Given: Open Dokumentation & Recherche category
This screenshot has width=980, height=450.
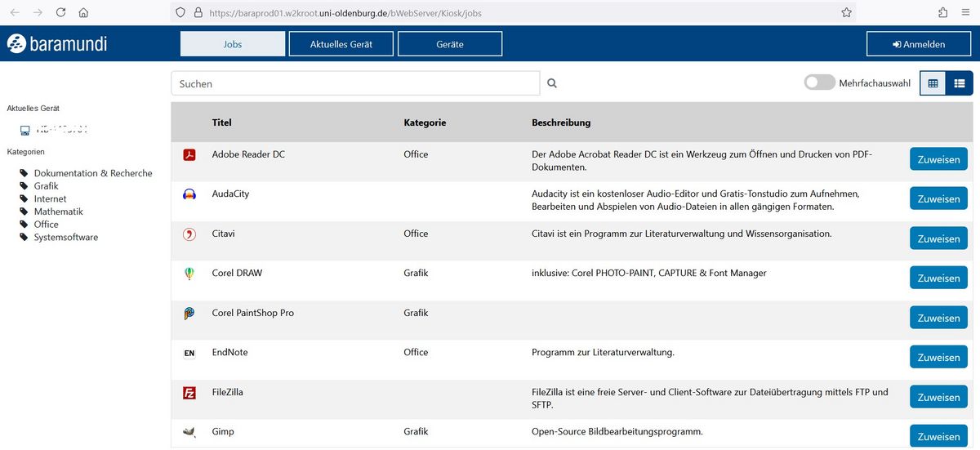Looking at the screenshot, I should click(x=92, y=173).
